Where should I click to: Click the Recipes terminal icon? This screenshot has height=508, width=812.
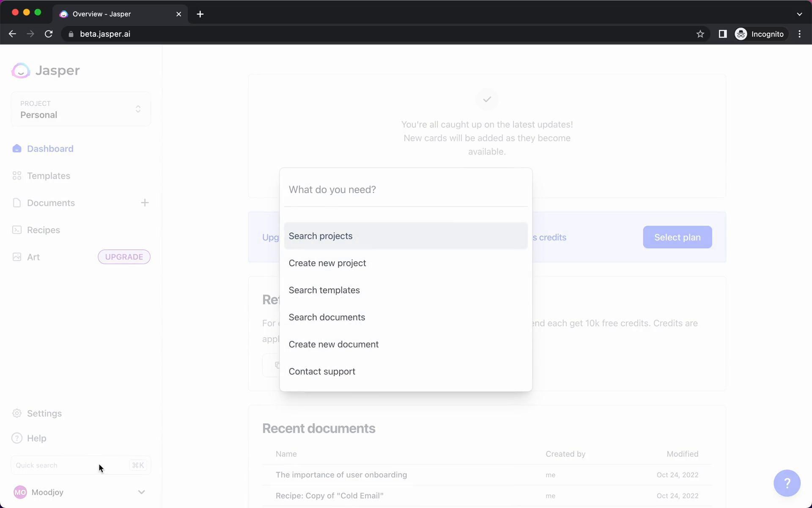(x=17, y=230)
